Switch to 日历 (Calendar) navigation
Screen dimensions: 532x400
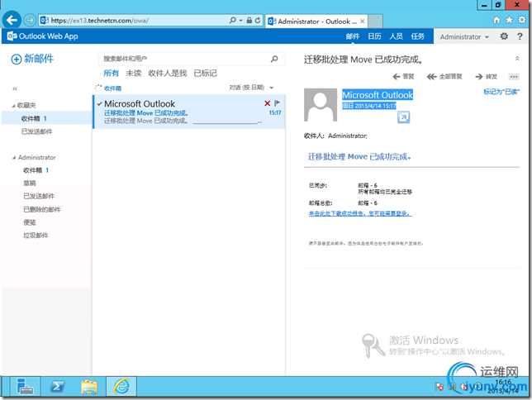(x=374, y=36)
